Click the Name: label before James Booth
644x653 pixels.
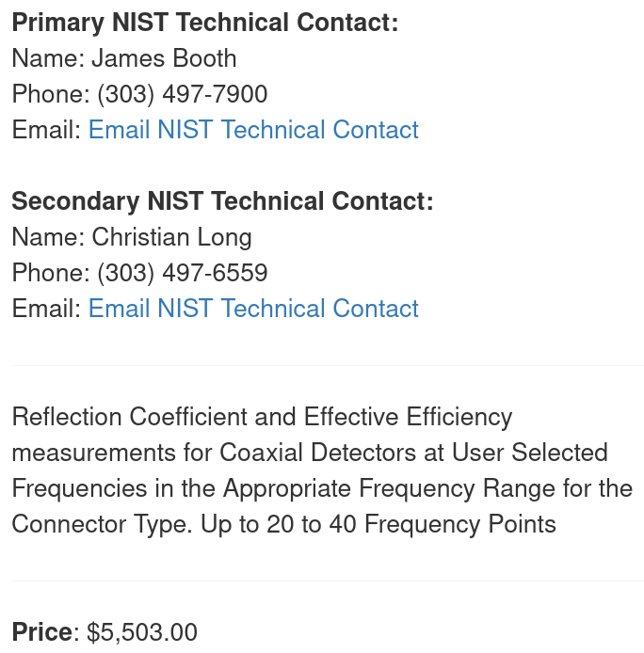tap(48, 58)
